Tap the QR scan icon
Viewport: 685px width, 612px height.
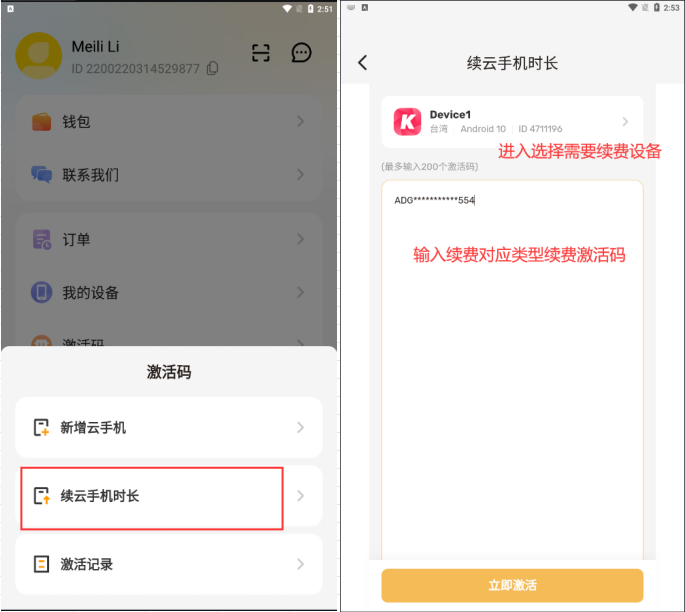(x=261, y=53)
